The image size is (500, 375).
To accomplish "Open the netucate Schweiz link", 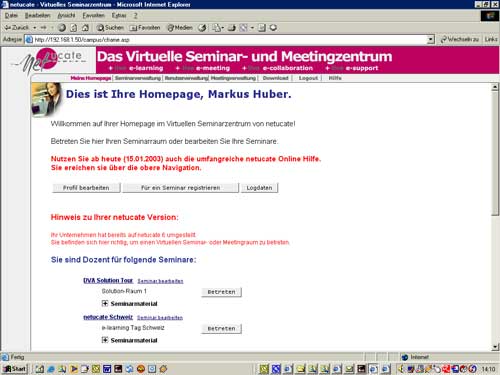I will click(108, 317).
